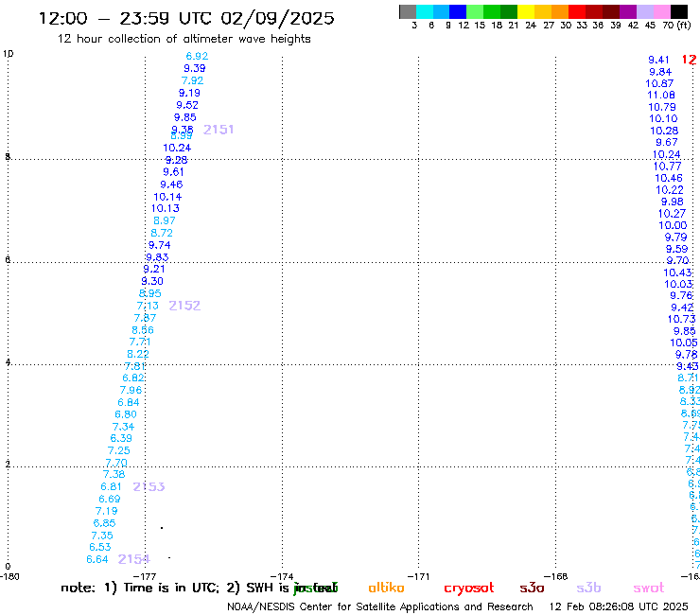The height and width of the screenshot is (615, 700).
Task: Click the wave height value 8.72
Action: [x=162, y=233]
